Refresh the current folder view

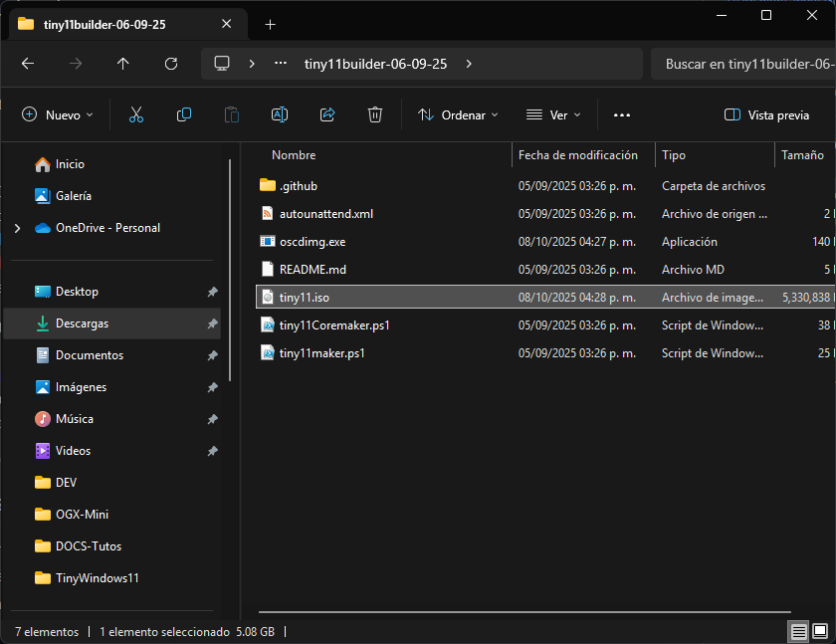[171, 64]
